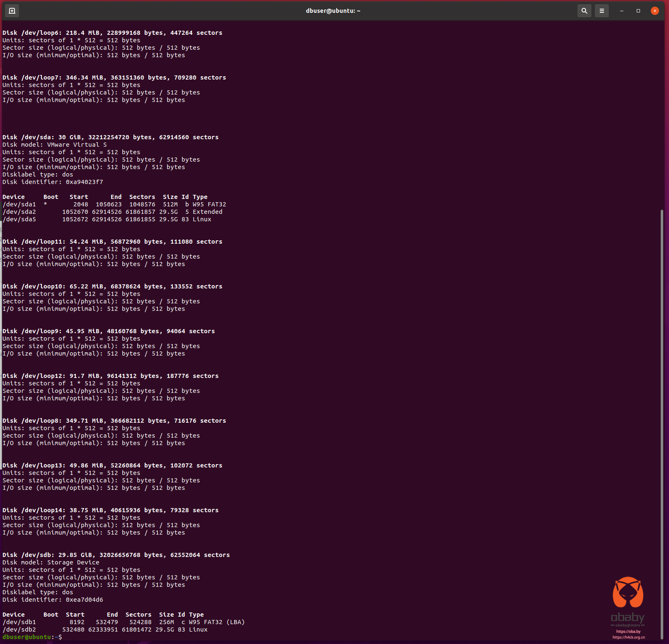This screenshot has width=669, height=644.
Task: Open the https://h4ck.org.cn link
Action: (x=628, y=637)
